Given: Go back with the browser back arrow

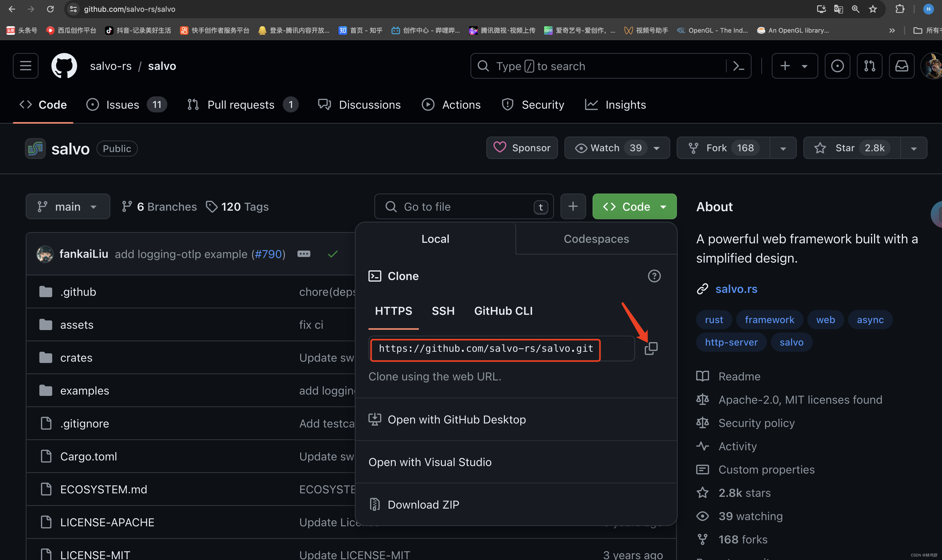Looking at the screenshot, I should tap(12, 9).
